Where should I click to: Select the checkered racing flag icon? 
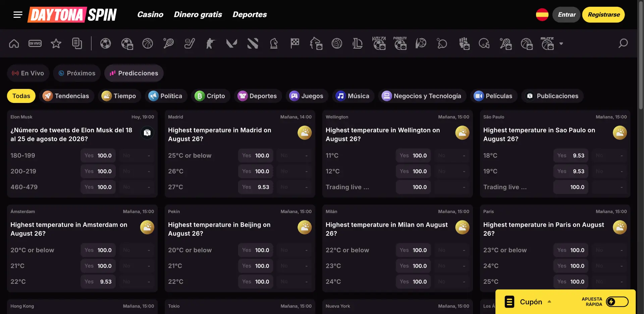tap(295, 43)
